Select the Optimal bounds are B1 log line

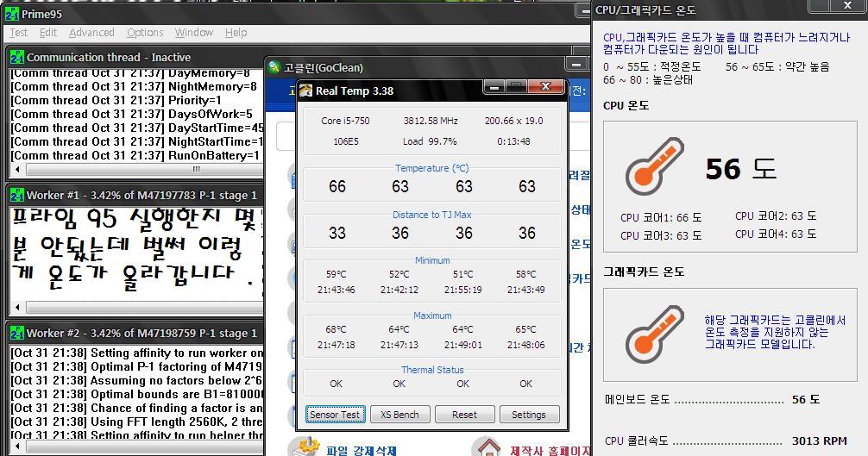click(x=137, y=394)
